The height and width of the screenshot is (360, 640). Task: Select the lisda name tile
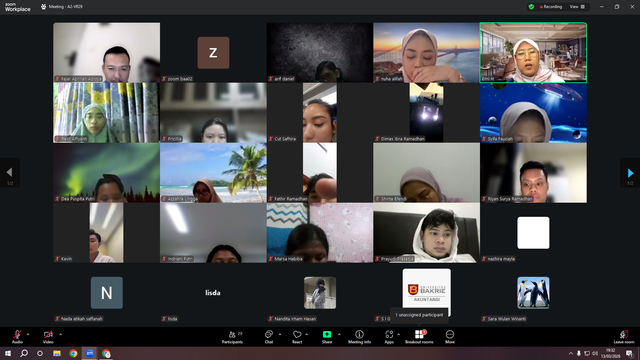(x=213, y=293)
